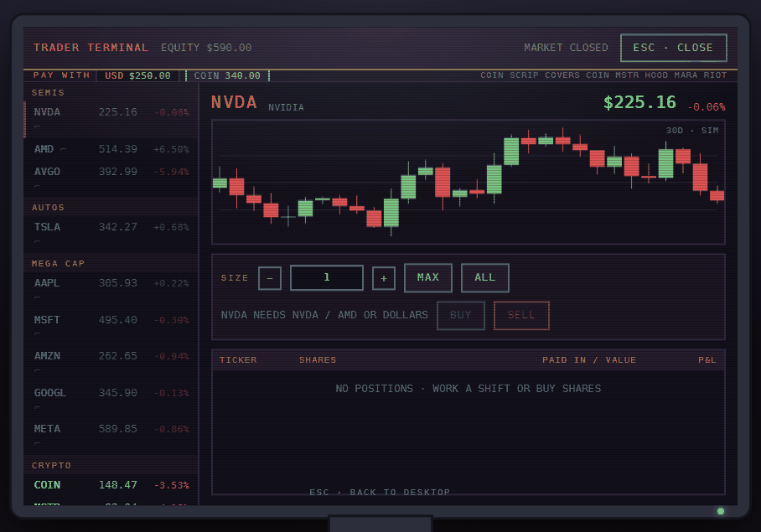Click the TICKER column header
This screenshot has width=761, height=532.
coord(238,360)
